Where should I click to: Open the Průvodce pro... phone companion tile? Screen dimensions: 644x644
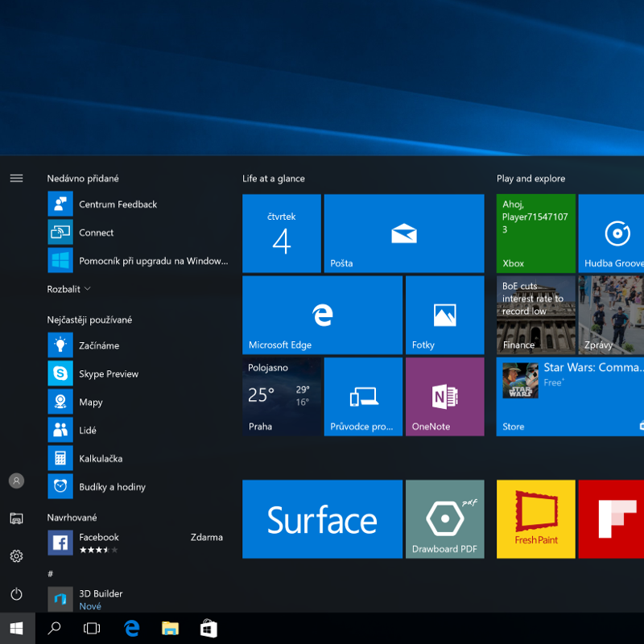coord(363,397)
